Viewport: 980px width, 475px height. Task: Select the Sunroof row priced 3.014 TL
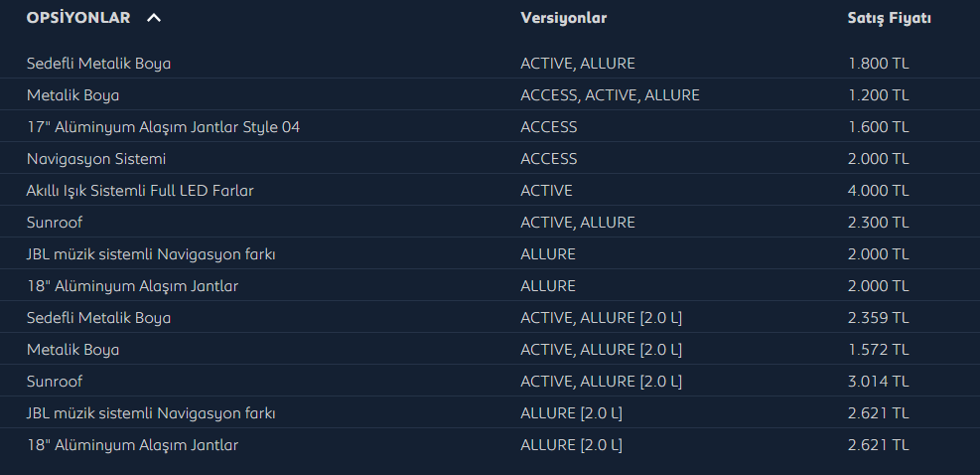490,382
